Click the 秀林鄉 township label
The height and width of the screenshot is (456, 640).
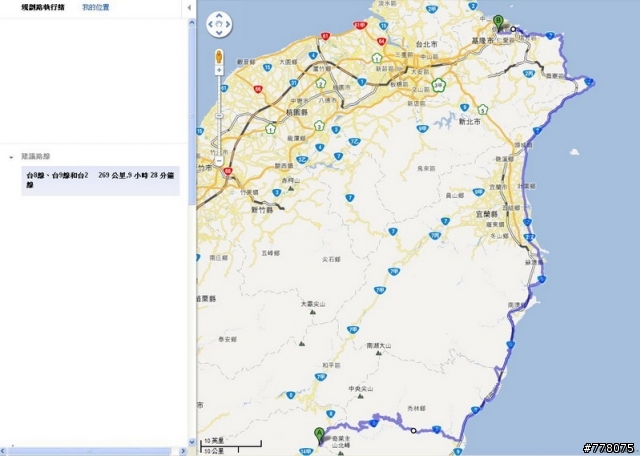(x=416, y=408)
